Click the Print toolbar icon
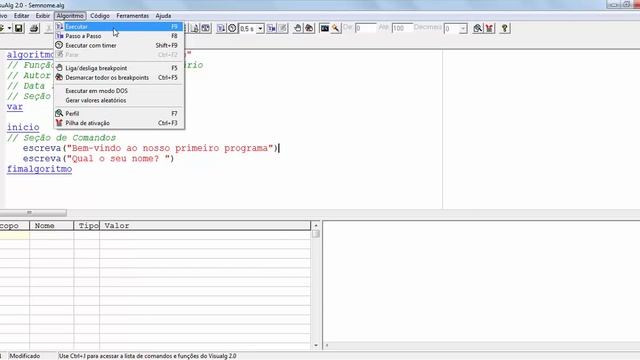The width and height of the screenshot is (640, 360). click(x=34, y=28)
